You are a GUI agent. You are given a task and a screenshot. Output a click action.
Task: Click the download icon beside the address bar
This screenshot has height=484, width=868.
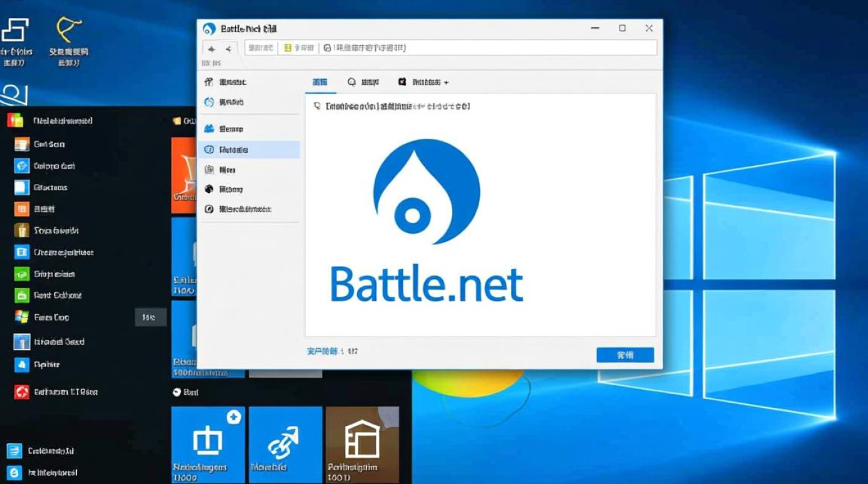pyautogui.click(x=328, y=48)
